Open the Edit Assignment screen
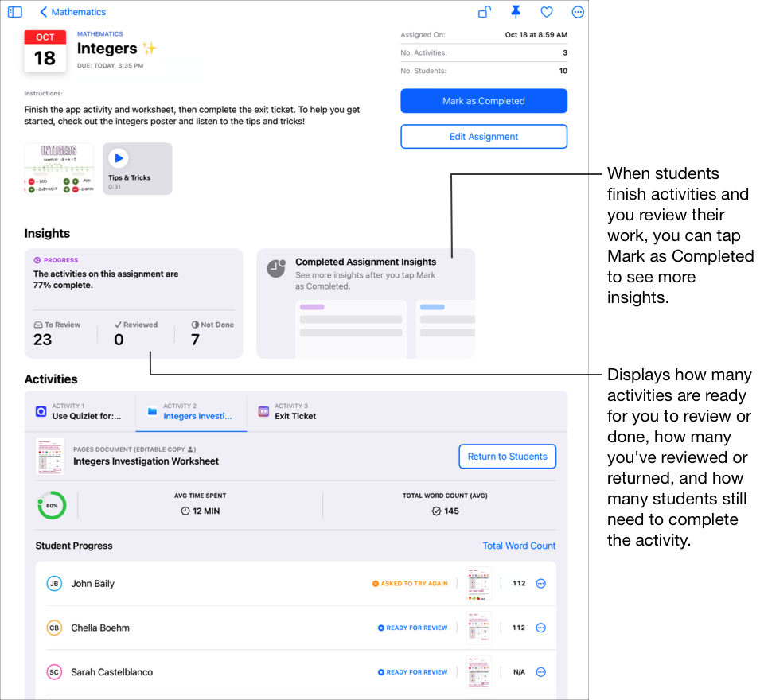Screen dimensions: 764x700 click(x=483, y=136)
